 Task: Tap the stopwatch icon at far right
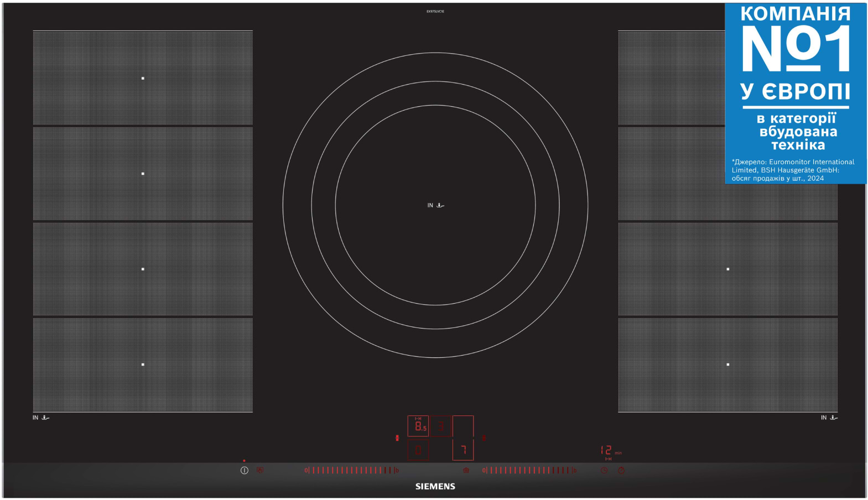[x=621, y=470]
